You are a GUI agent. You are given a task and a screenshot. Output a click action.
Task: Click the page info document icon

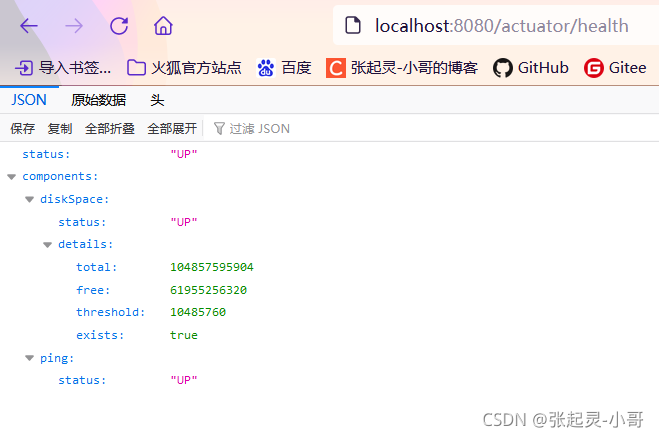click(353, 25)
